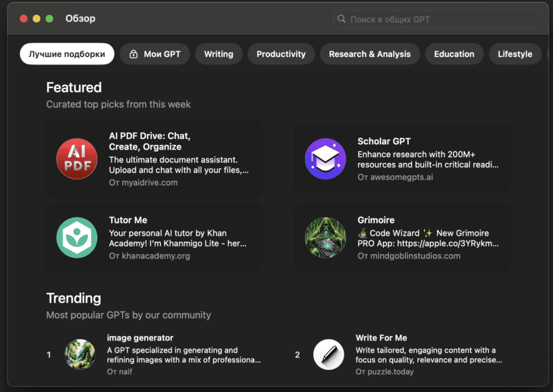This screenshot has width=553, height=392.
Task: Open the Scholar GPT title
Action: tap(384, 141)
